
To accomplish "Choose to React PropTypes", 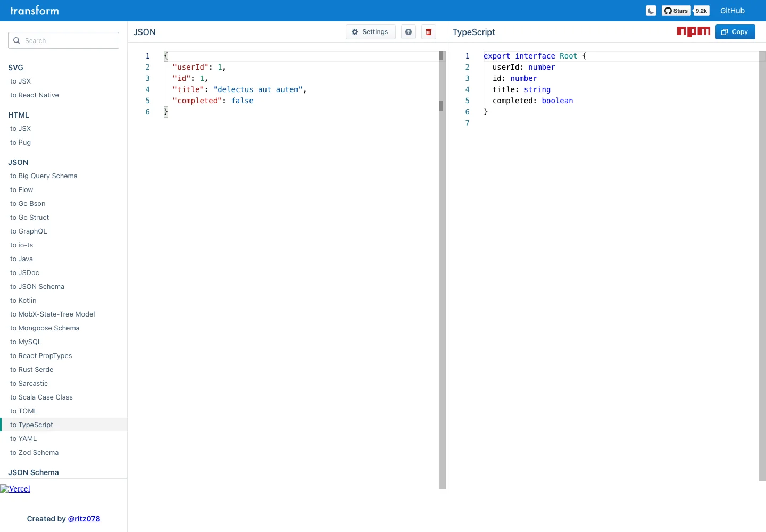I will coord(63,356).
